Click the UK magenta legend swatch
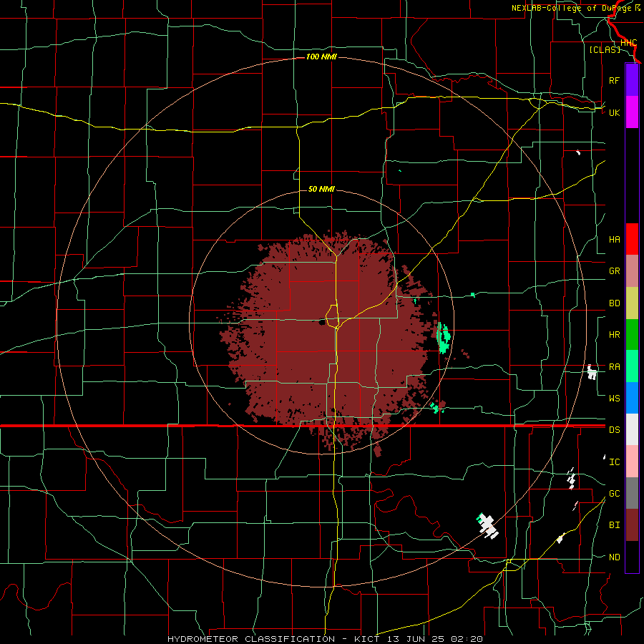This screenshot has height=644, width=644. [x=632, y=112]
